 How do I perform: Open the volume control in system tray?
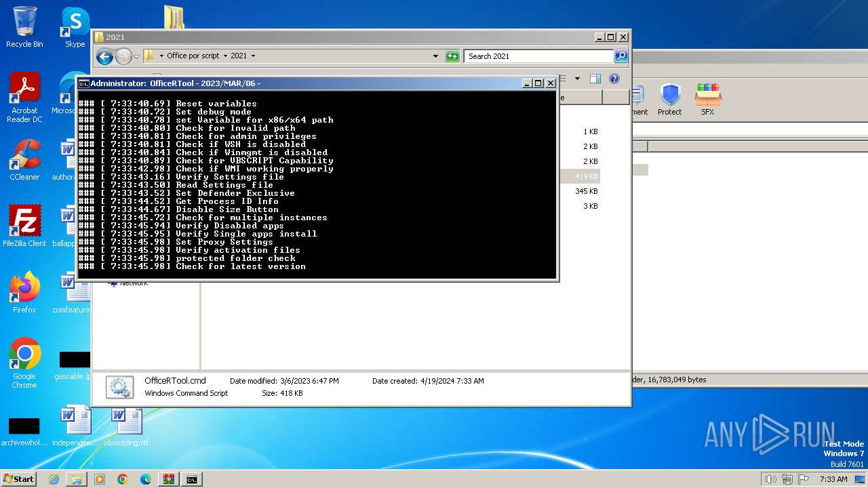pyautogui.click(x=770, y=479)
